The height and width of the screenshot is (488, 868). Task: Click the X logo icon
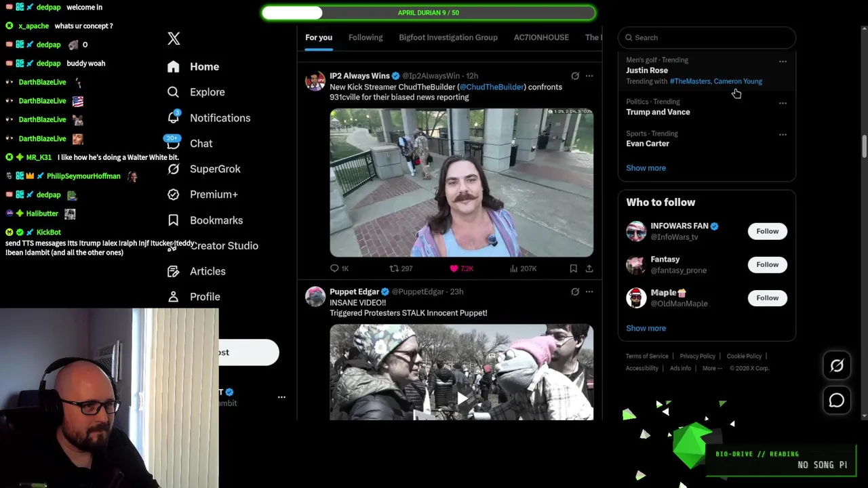174,39
